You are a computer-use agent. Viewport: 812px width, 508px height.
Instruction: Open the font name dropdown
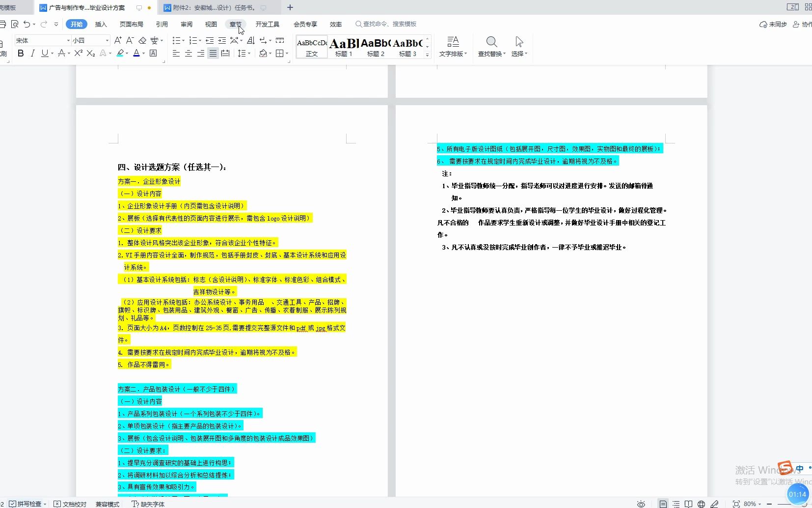coord(68,40)
